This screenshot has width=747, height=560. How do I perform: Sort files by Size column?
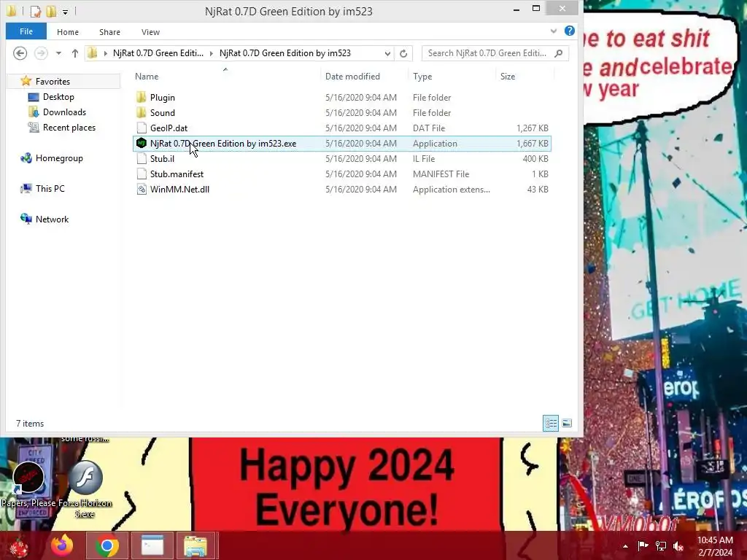tap(508, 76)
